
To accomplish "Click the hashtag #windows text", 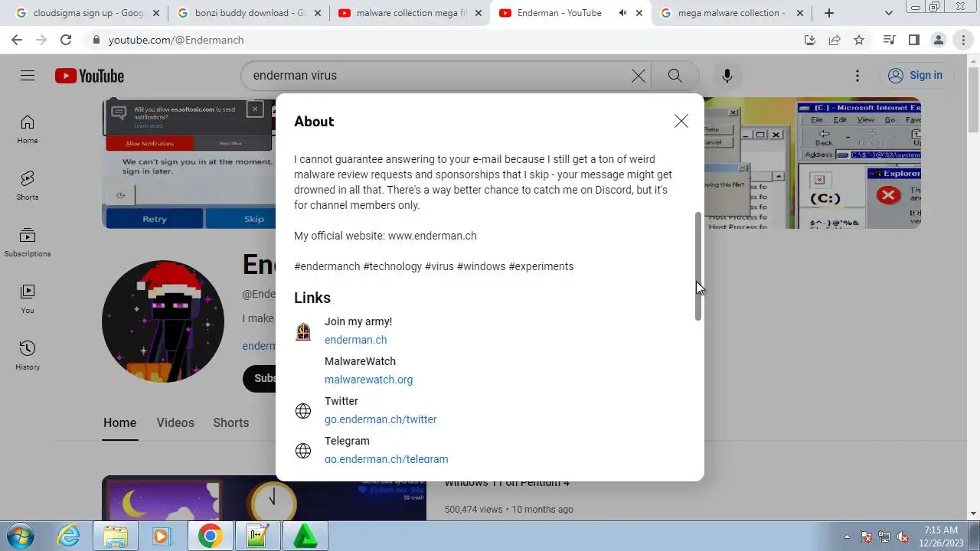I will point(481,266).
